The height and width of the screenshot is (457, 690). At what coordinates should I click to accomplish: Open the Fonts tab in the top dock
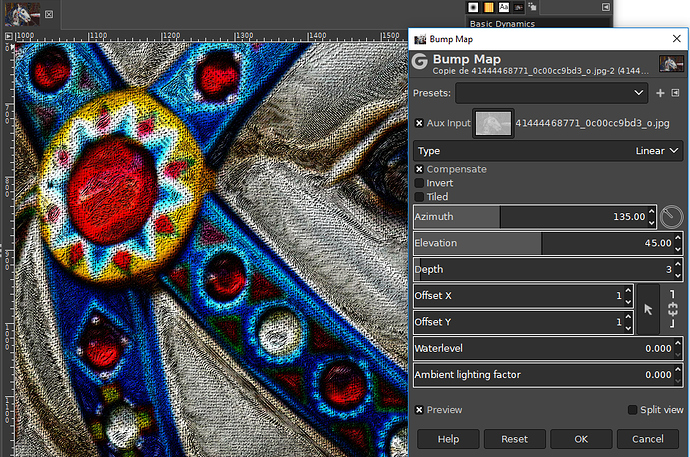click(x=504, y=7)
